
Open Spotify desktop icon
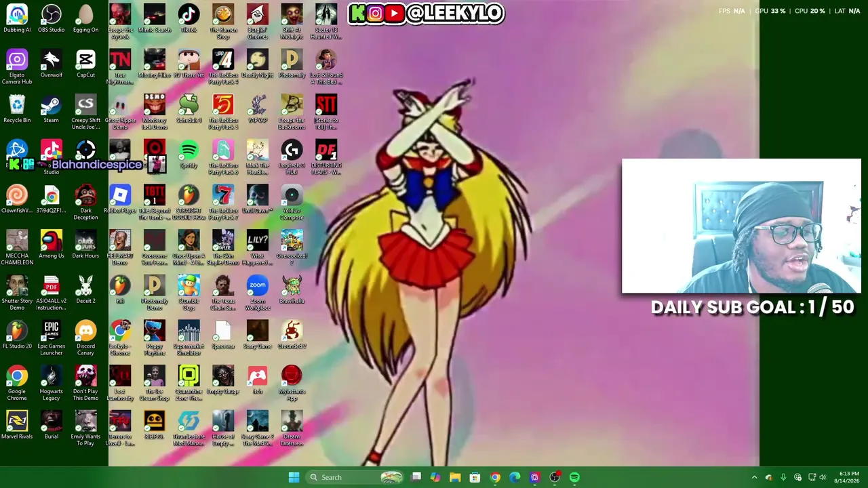click(189, 155)
